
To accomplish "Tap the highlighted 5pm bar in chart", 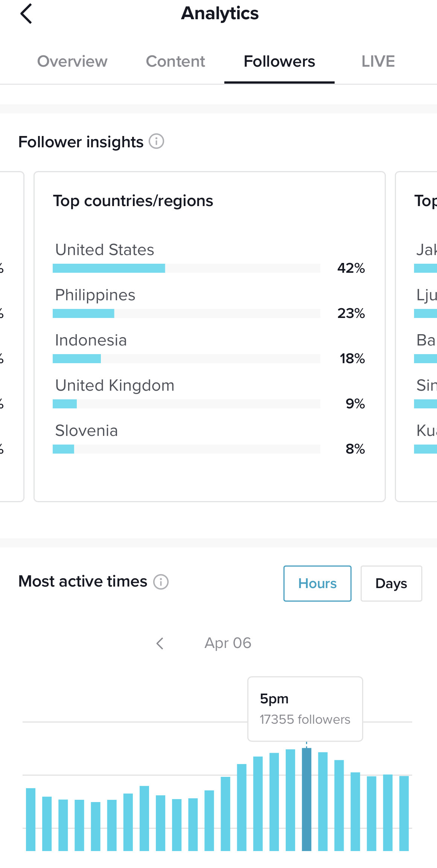I will (x=306, y=799).
